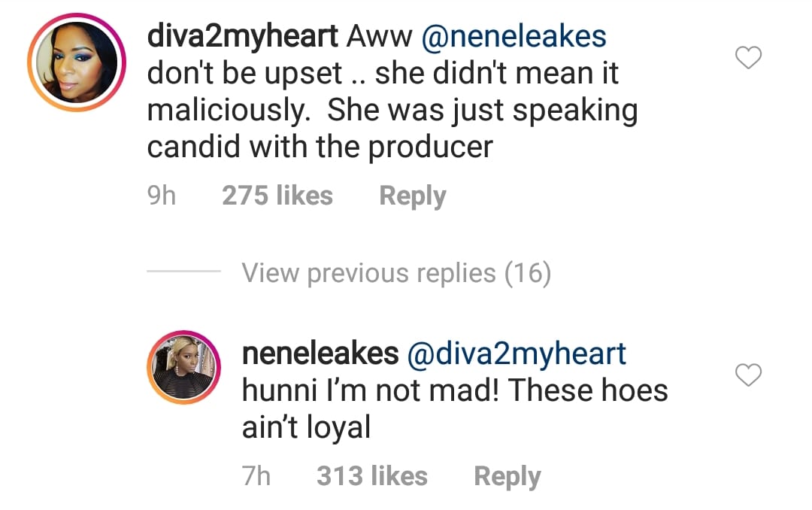Follow the @neneleakes mention in first comment
The height and width of the screenshot is (510, 812).
515,36
